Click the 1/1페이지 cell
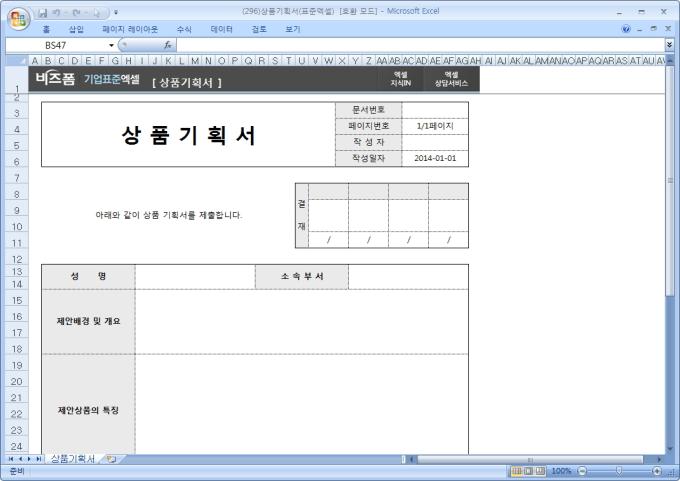680x481 pixels. tap(435, 126)
